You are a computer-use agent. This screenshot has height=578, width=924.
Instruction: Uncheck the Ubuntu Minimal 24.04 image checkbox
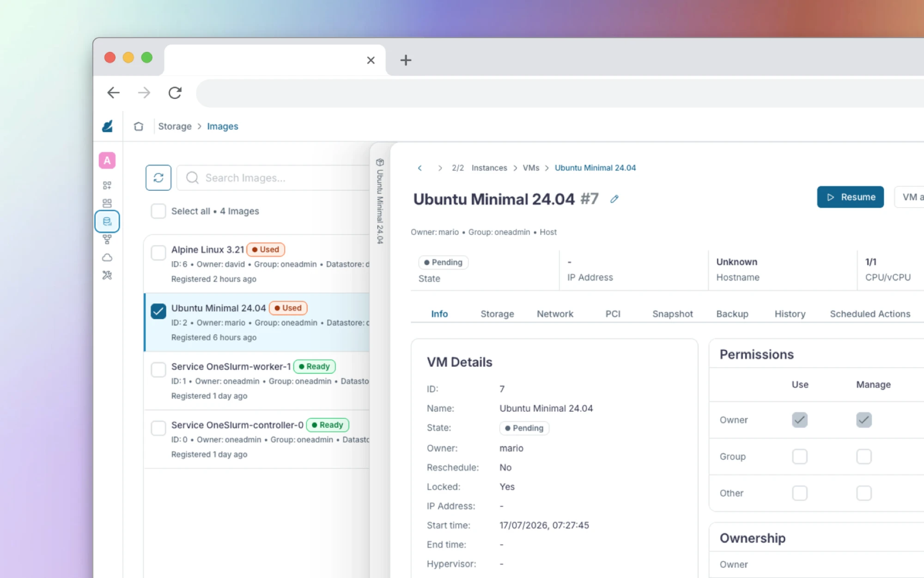coord(158,311)
